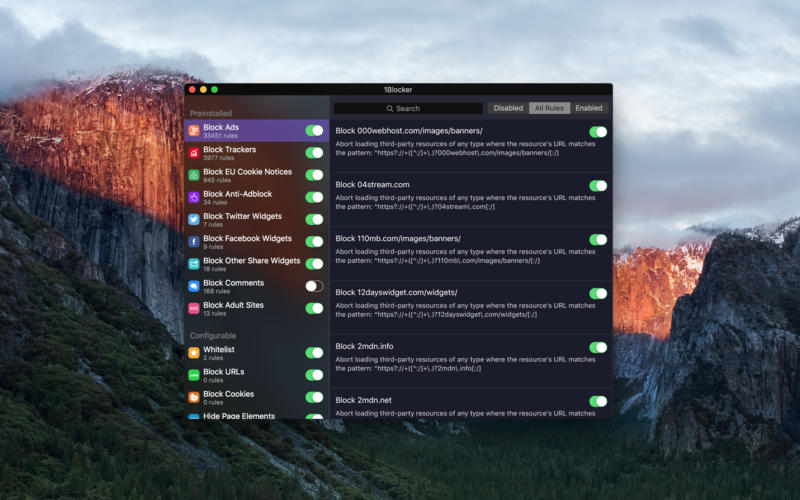800x500 pixels.
Task: Toggle Block Facebook Widgets switch
Action: [x=314, y=241]
